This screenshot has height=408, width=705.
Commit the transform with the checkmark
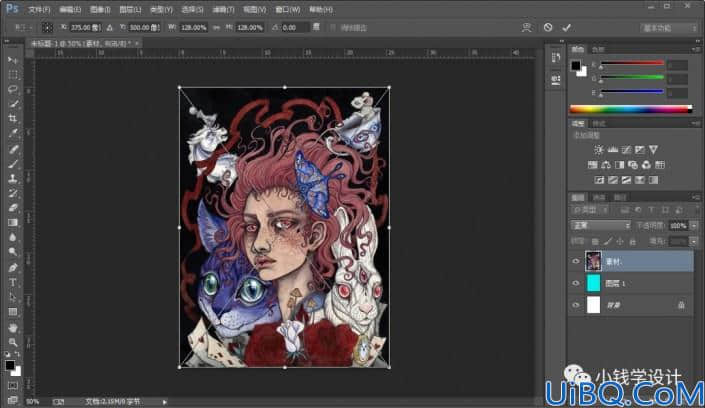click(x=567, y=27)
